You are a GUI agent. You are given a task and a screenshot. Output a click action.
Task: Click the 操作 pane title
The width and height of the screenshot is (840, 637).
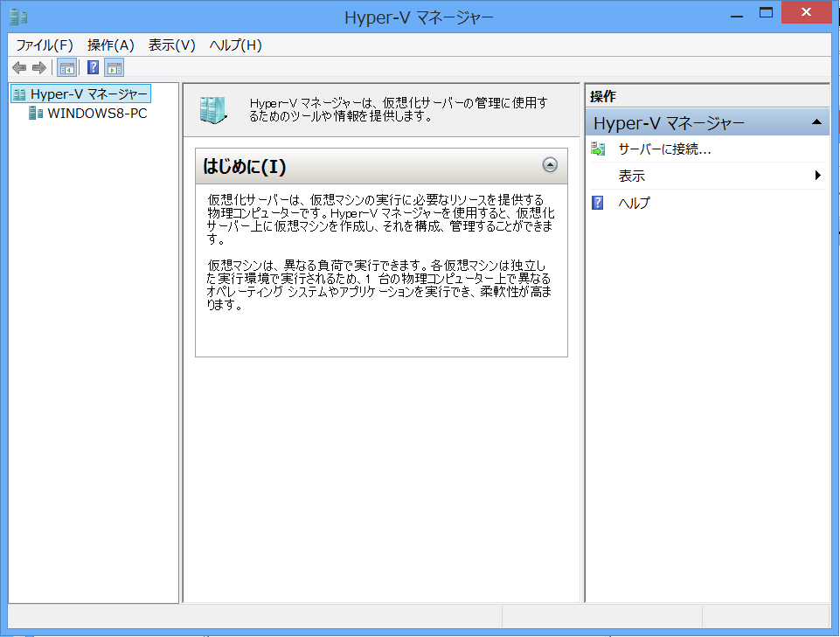(x=603, y=96)
